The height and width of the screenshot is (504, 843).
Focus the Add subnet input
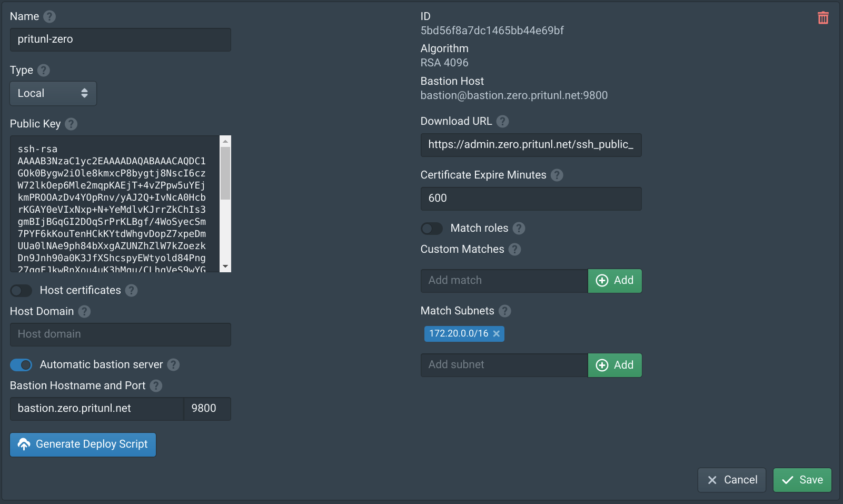coord(504,365)
